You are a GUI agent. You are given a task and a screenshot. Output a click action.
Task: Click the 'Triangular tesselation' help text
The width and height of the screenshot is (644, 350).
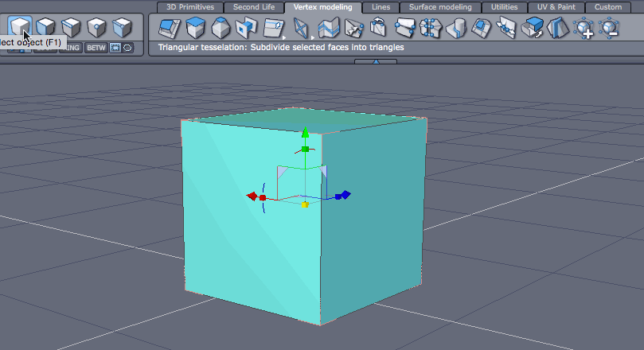[x=281, y=48]
